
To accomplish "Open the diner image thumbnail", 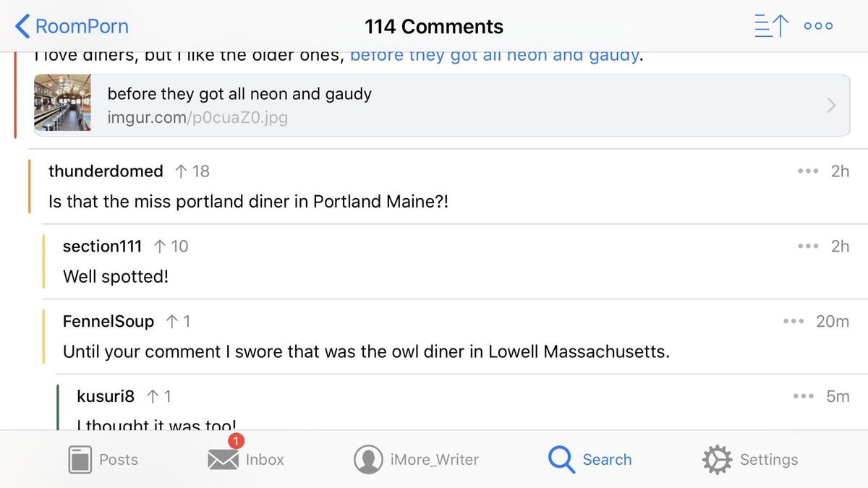I will (x=63, y=103).
